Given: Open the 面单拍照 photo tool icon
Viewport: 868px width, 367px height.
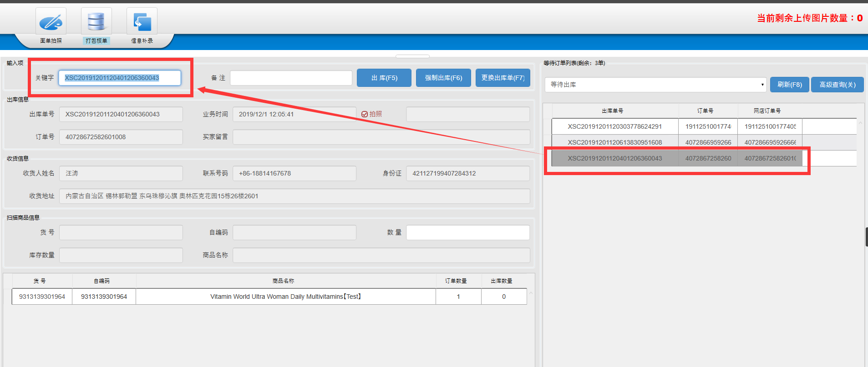Looking at the screenshot, I should pyautogui.click(x=51, y=22).
